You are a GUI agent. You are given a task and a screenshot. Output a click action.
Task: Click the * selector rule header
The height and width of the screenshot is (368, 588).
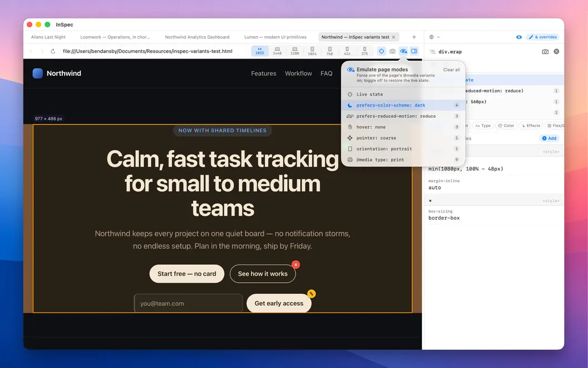[493, 201]
